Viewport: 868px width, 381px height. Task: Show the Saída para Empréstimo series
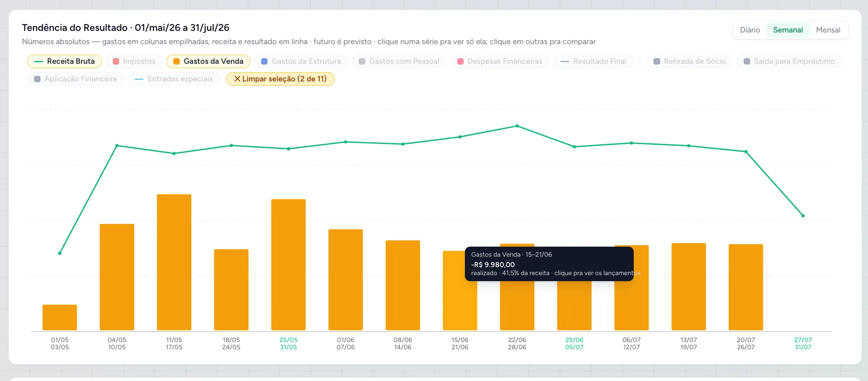(x=789, y=61)
